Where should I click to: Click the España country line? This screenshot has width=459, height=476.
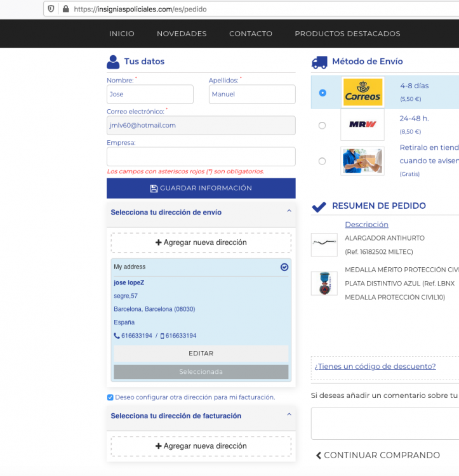point(124,322)
